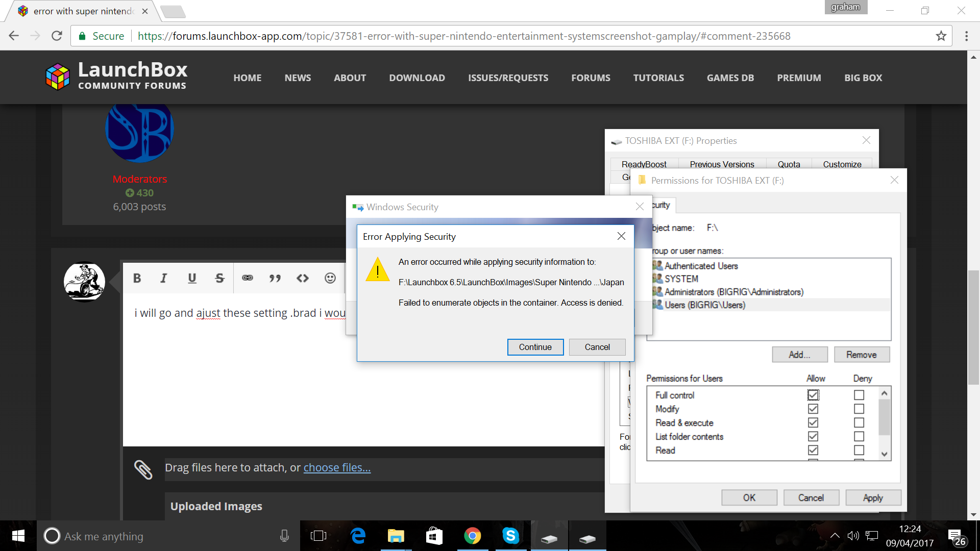Open Customize tab in Properties
Screen dimensions: 980x551
point(842,164)
